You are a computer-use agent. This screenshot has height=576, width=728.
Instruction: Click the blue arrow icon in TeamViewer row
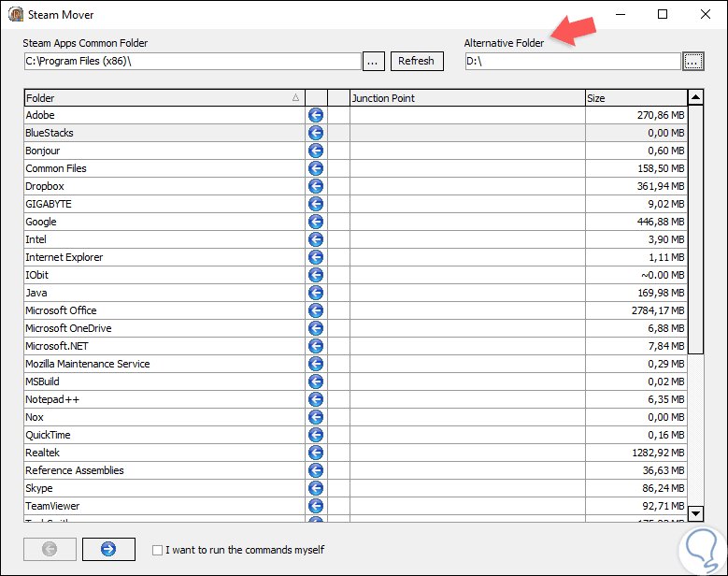coord(316,506)
